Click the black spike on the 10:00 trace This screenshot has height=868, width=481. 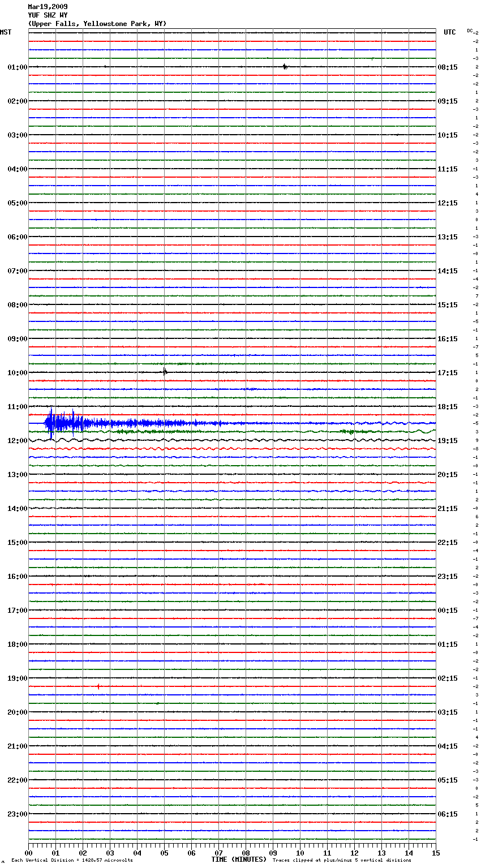[165, 372]
